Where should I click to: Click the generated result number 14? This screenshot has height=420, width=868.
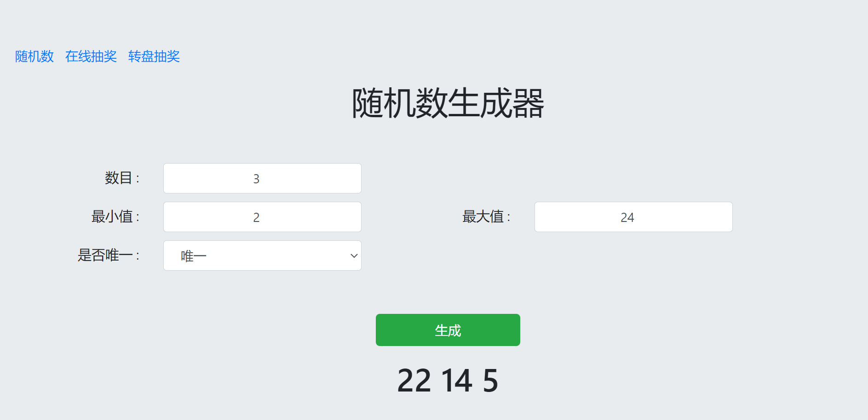tap(457, 380)
